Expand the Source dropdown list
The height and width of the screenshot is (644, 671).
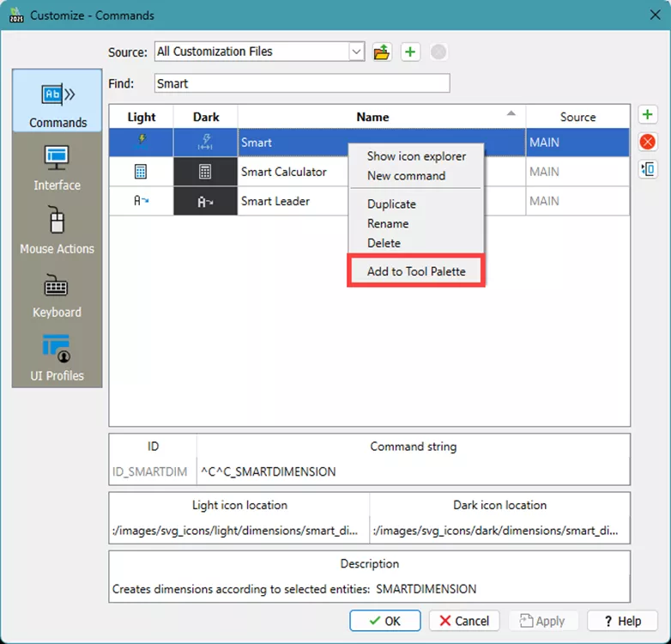click(356, 52)
